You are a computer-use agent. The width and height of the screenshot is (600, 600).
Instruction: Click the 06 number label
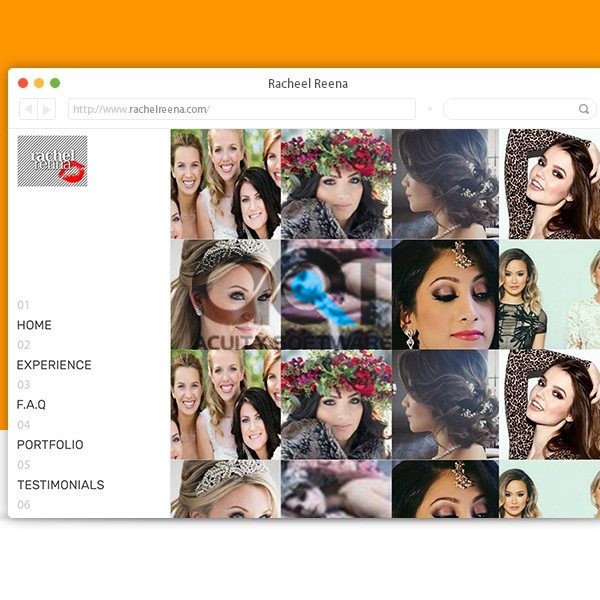pyautogui.click(x=24, y=505)
